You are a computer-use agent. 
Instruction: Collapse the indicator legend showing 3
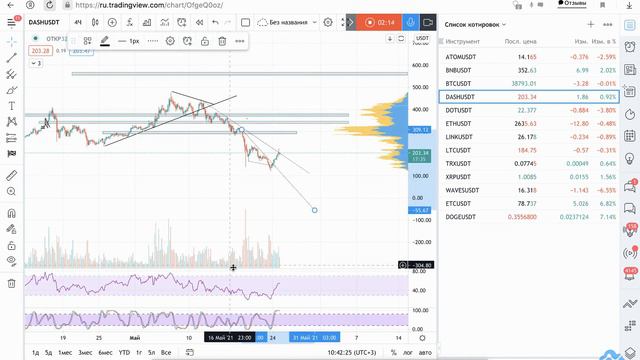(x=36, y=63)
